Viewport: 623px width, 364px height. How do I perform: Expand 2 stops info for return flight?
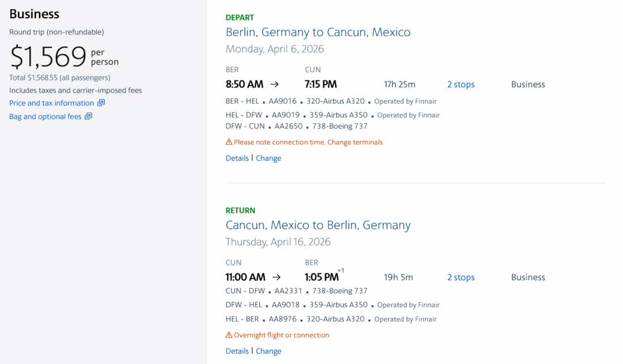tap(460, 277)
